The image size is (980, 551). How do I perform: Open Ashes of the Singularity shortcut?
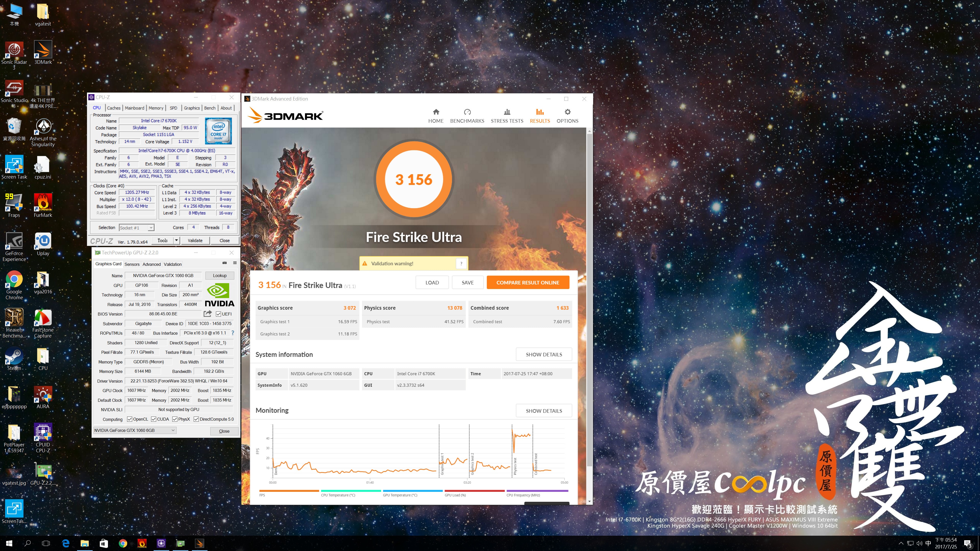(43, 132)
